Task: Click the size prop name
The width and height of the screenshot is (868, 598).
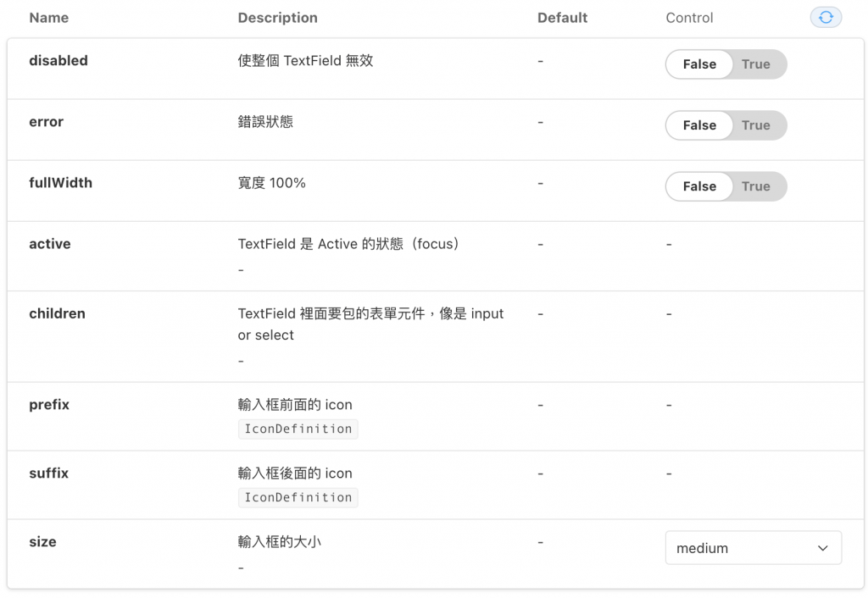Action: (42, 542)
